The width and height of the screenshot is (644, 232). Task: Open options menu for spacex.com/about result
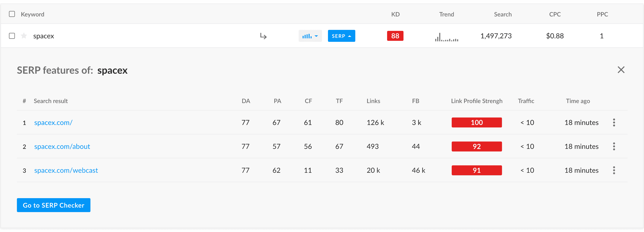[x=614, y=146]
